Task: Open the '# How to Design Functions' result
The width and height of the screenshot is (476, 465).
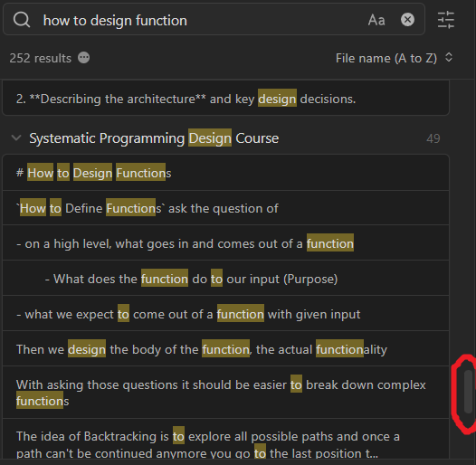Action: [x=225, y=173]
